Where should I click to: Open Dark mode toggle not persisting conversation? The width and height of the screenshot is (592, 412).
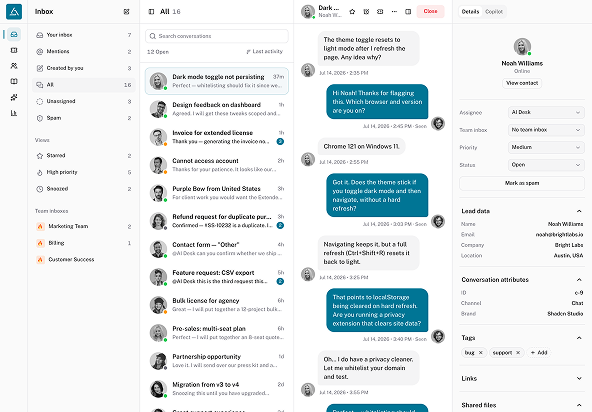tap(217, 81)
